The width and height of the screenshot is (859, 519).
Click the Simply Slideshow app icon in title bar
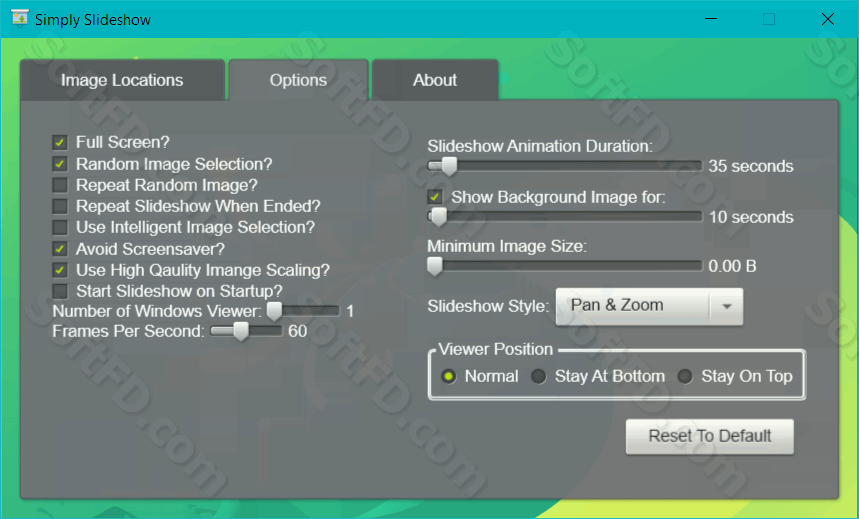[x=20, y=18]
